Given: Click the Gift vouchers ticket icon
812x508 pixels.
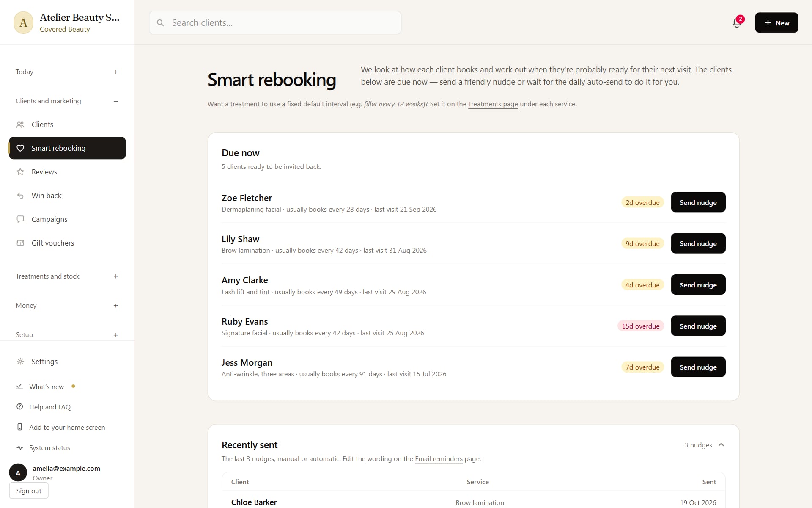Looking at the screenshot, I should click(x=20, y=243).
